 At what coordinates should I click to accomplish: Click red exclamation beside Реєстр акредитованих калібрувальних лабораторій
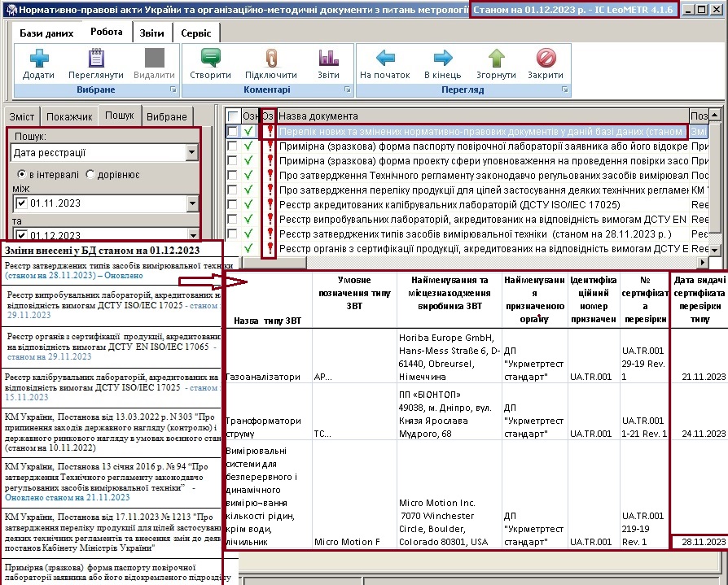pyautogui.click(x=270, y=204)
